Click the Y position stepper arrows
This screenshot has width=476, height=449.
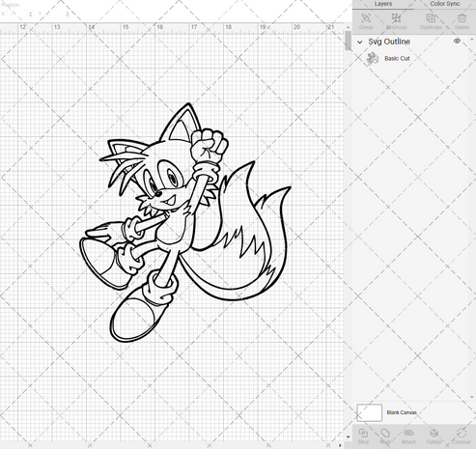tap(68, 14)
